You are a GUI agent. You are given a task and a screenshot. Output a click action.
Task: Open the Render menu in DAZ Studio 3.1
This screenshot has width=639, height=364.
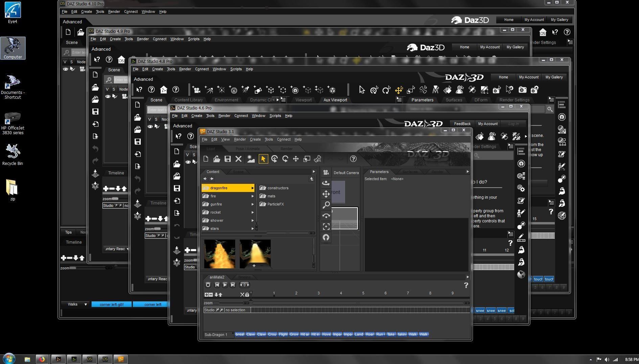point(239,139)
